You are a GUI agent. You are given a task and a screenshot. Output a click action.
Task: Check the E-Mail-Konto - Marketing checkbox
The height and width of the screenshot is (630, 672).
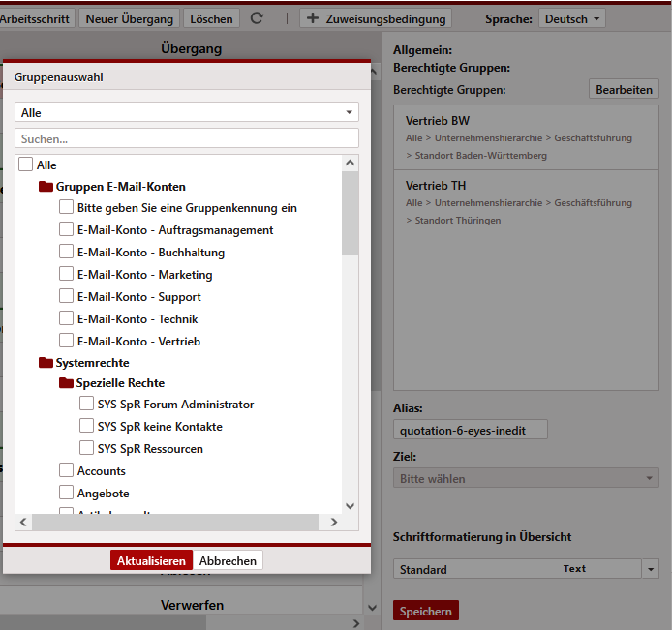pyautogui.click(x=66, y=275)
